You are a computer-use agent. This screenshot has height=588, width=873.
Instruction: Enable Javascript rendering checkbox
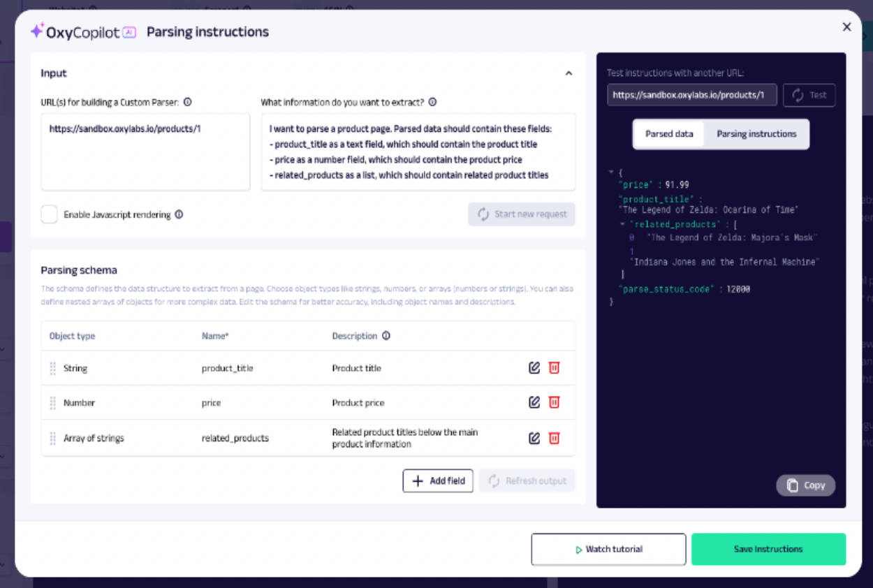coord(49,214)
